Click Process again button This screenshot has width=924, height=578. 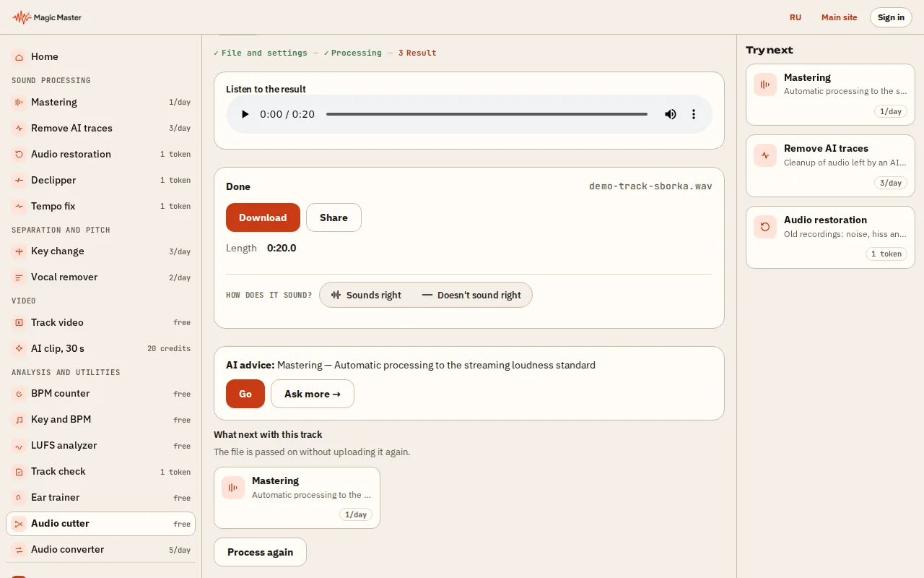(x=260, y=552)
